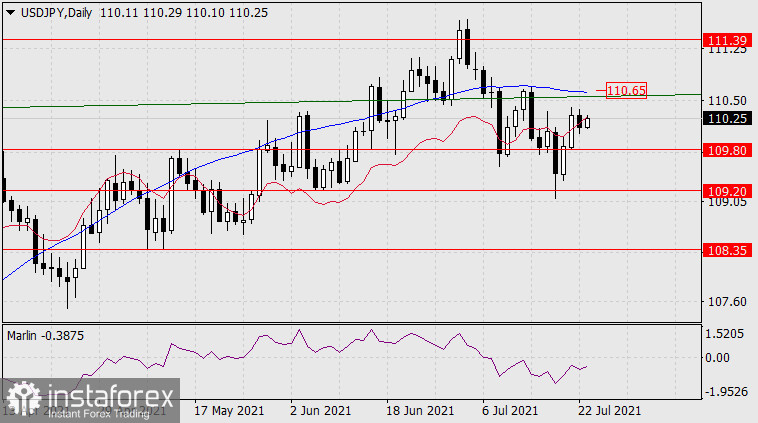The image size is (758, 423).
Task: Click the 2 Jun 2021 date label
Action: coord(320,410)
